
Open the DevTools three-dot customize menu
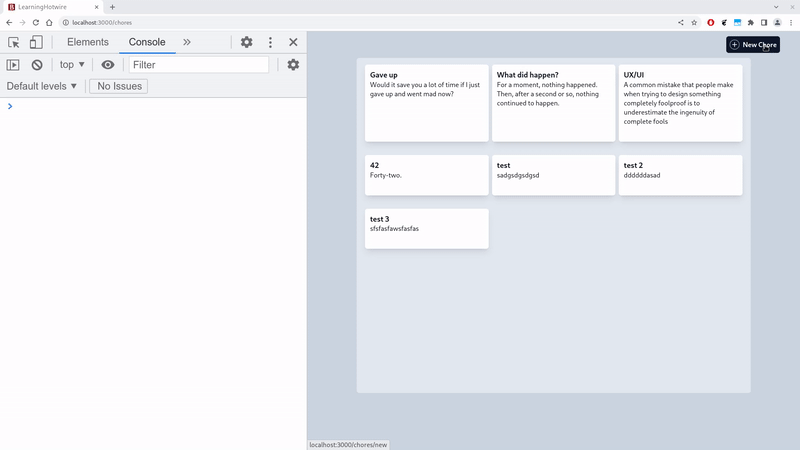coord(270,42)
